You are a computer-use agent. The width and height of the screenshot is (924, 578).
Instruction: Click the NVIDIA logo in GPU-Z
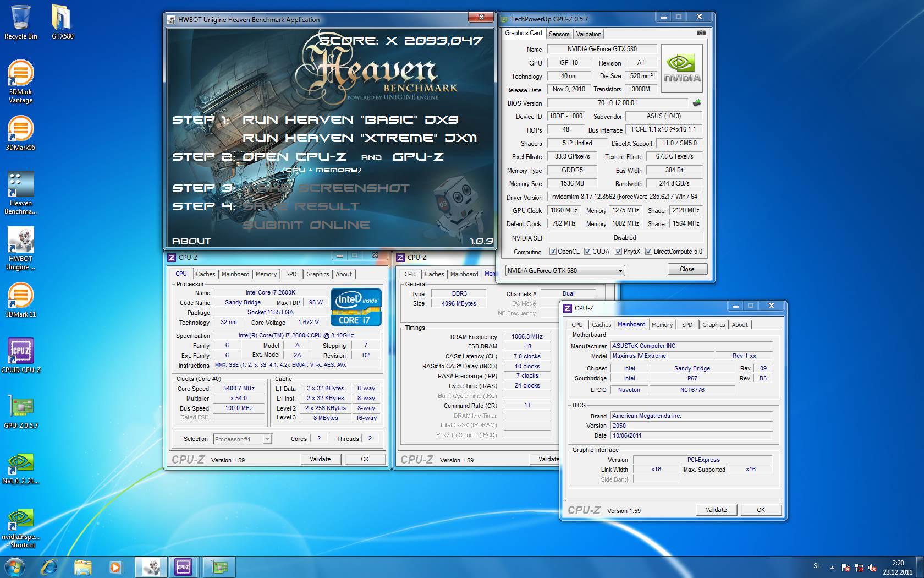[x=682, y=68]
